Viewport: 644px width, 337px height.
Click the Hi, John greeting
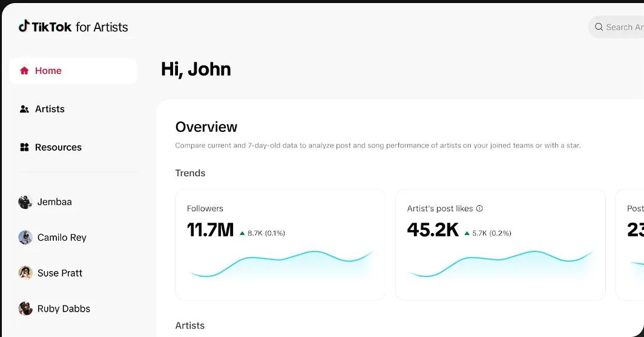tap(196, 69)
